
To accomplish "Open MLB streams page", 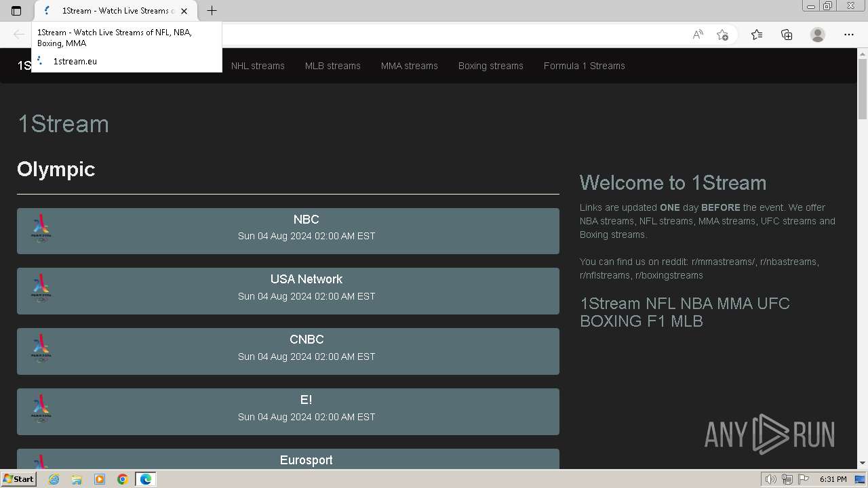I will tap(333, 66).
